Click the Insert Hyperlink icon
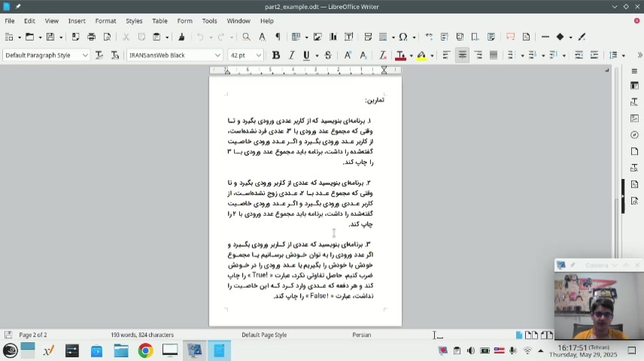Screen dimensions: 644x361 429,37
